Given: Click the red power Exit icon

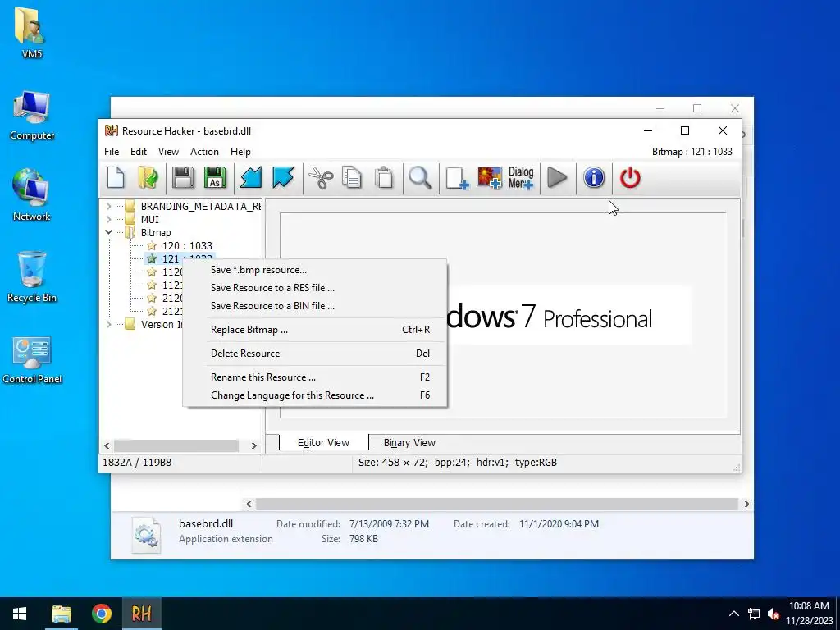Looking at the screenshot, I should coord(630,178).
